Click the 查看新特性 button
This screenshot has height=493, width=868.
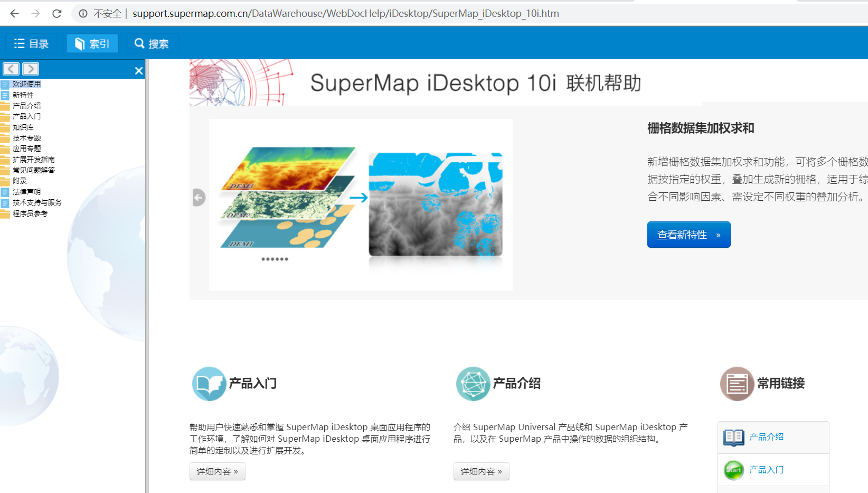click(x=688, y=235)
